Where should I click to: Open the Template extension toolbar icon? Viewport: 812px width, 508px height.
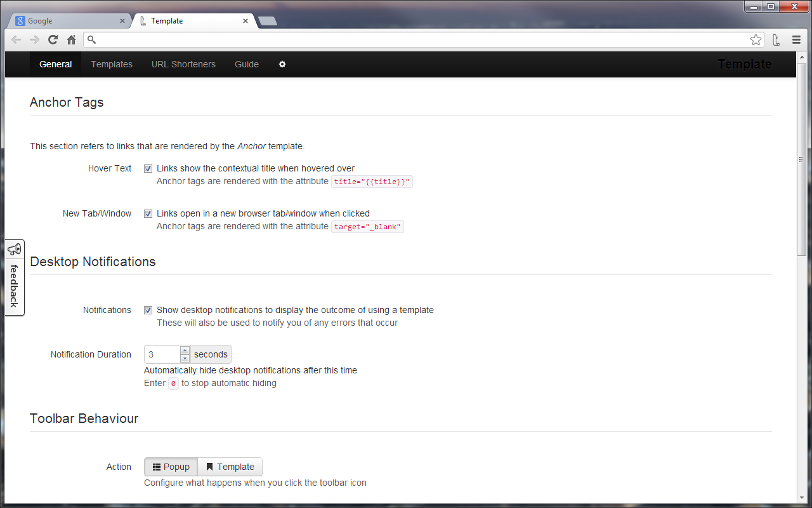tap(776, 39)
